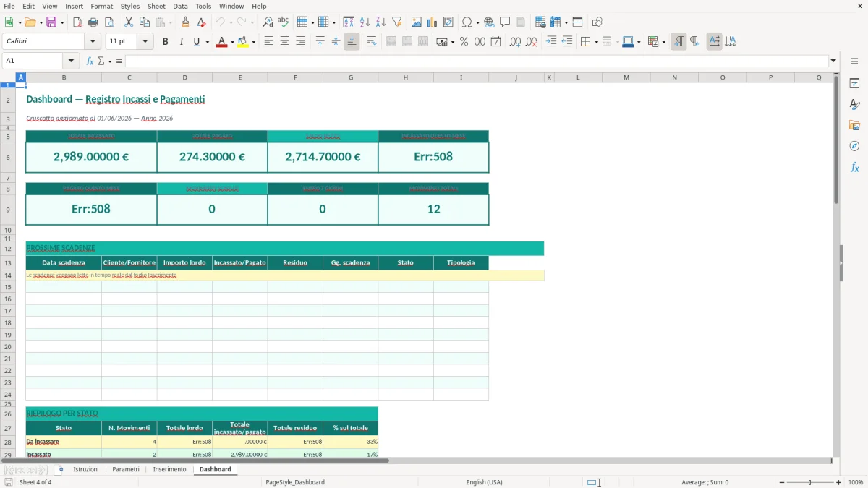Switch to the Parametri sheet tab

[x=126, y=469]
